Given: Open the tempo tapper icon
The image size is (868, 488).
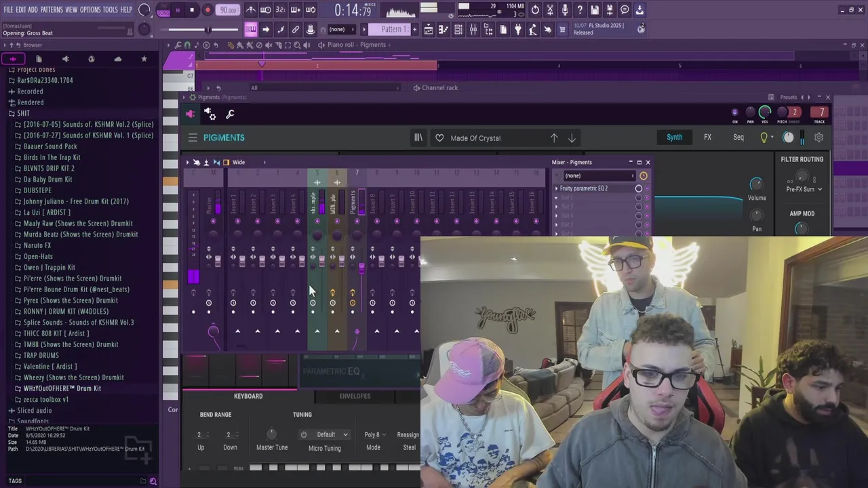Looking at the screenshot, I should click(533, 29).
